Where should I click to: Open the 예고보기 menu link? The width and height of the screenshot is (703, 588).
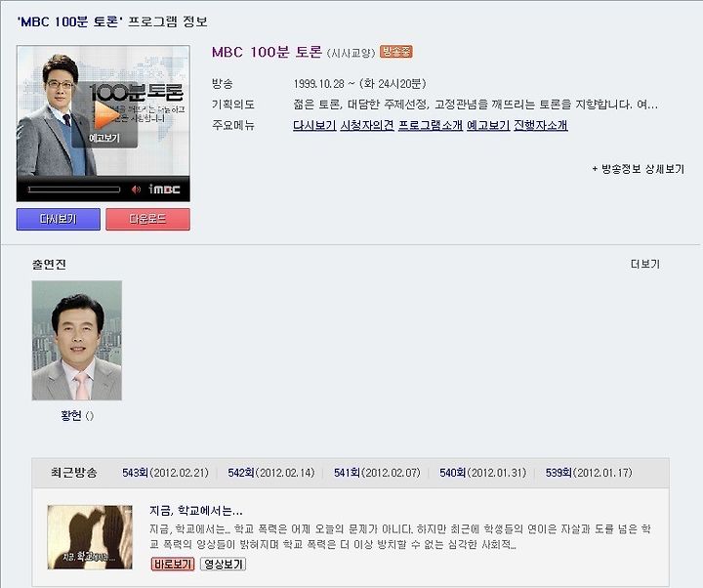[488, 125]
